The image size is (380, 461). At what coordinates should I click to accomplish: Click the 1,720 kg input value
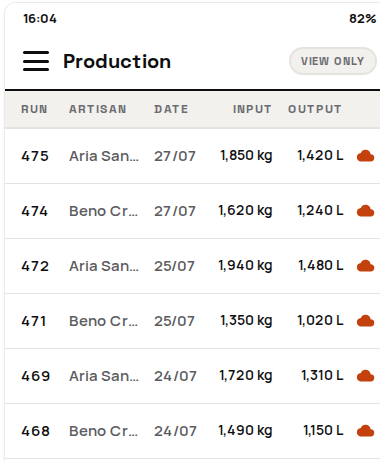coord(246,376)
